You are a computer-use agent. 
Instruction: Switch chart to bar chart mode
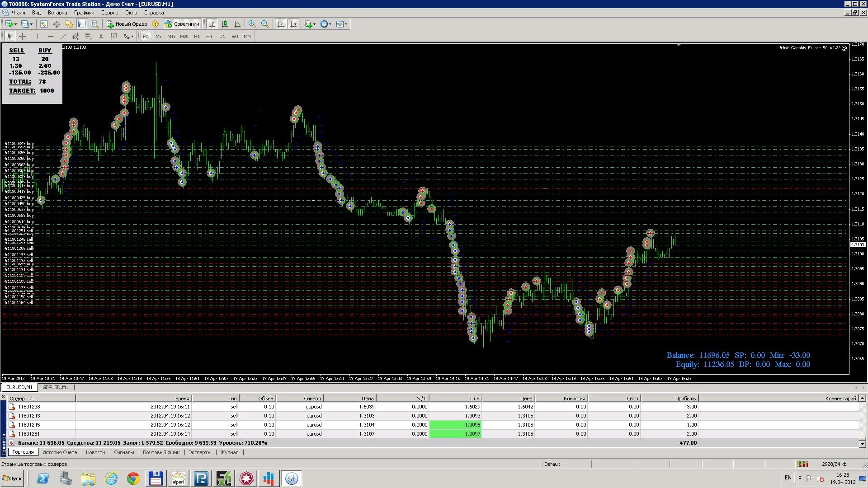pyautogui.click(x=212, y=24)
